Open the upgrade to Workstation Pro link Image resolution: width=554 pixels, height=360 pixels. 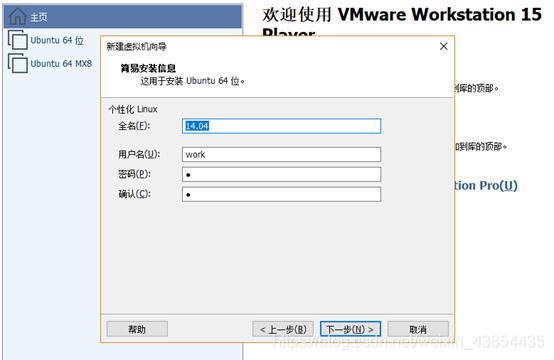[x=486, y=185]
